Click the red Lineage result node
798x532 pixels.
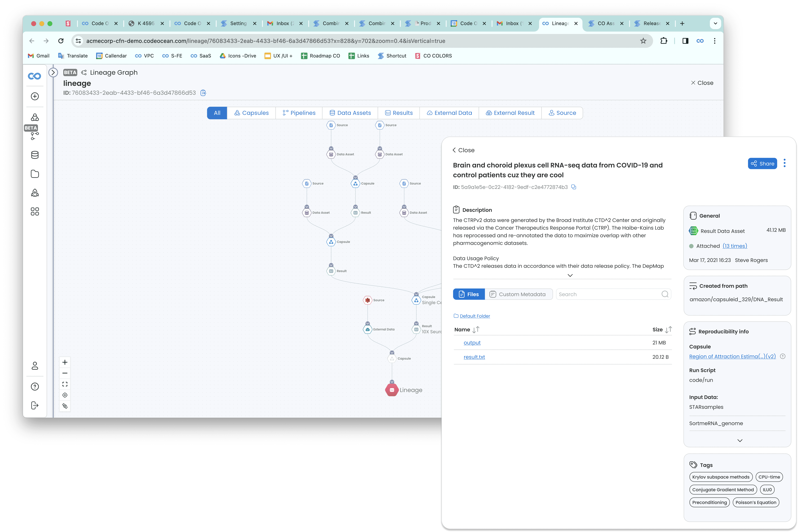click(392, 390)
